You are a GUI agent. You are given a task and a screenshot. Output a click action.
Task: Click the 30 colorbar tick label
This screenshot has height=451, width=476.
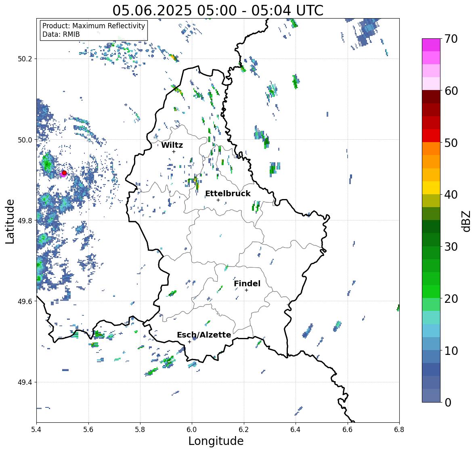pos(451,247)
